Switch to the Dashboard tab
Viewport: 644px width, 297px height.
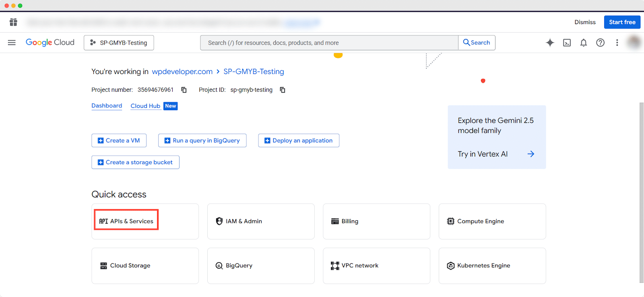pyautogui.click(x=107, y=106)
